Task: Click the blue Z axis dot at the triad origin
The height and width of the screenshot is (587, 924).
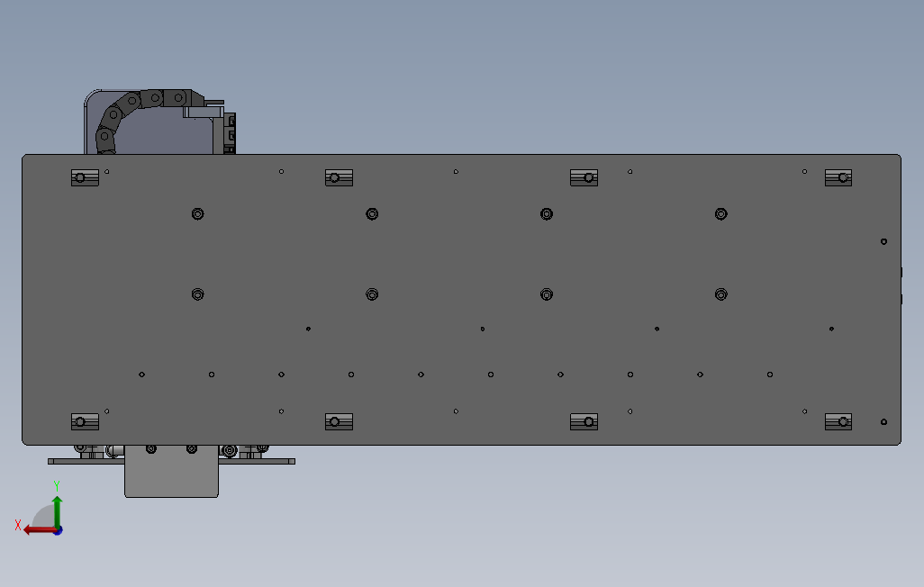Action: pyautogui.click(x=59, y=531)
